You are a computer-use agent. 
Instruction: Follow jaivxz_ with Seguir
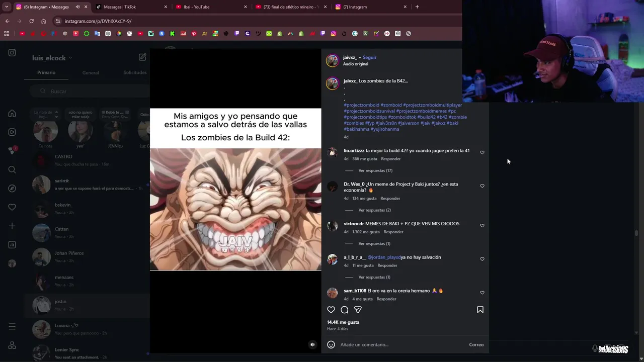pos(369,57)
